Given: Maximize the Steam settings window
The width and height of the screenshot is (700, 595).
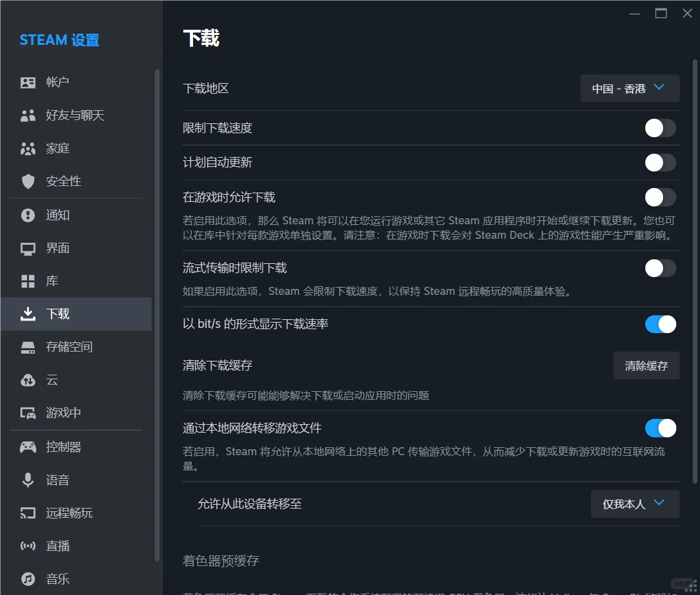Looking at the screenshot, I should coord(661,13).
